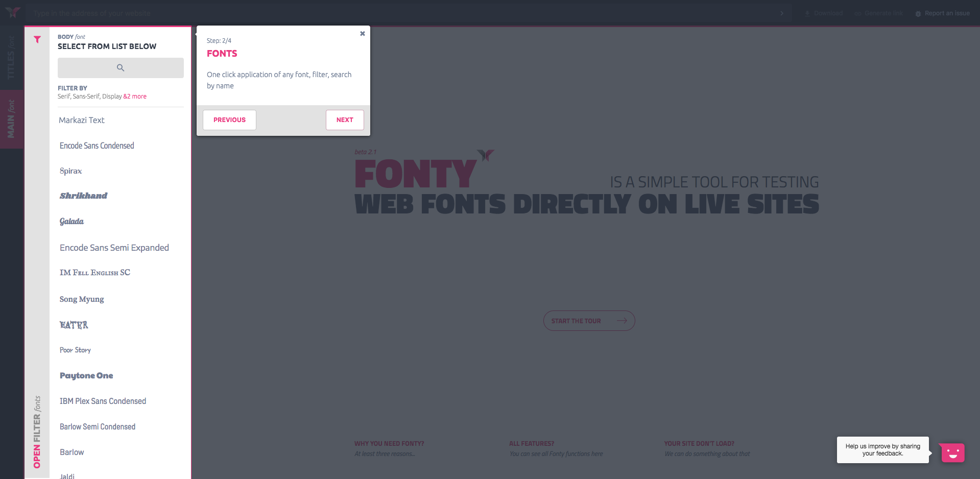Open the OPEN FILTER fonts side panel
980x479 pixels.
coord(37,432)
